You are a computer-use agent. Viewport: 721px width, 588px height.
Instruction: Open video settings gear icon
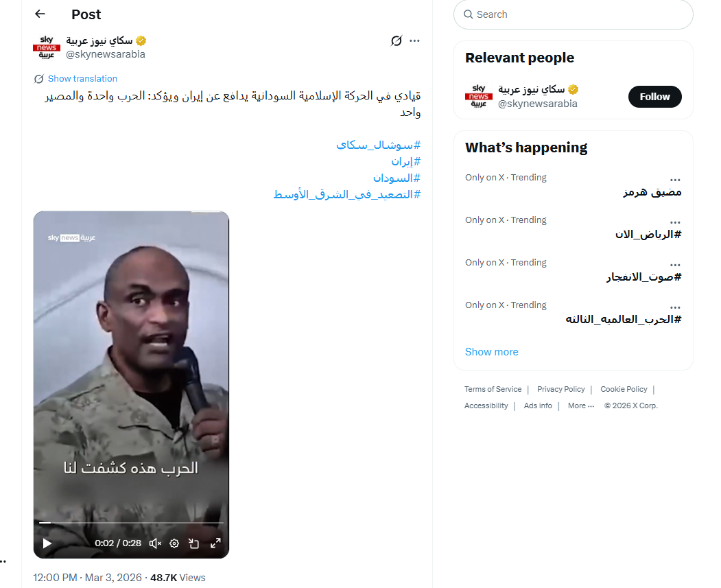(174, 543)
